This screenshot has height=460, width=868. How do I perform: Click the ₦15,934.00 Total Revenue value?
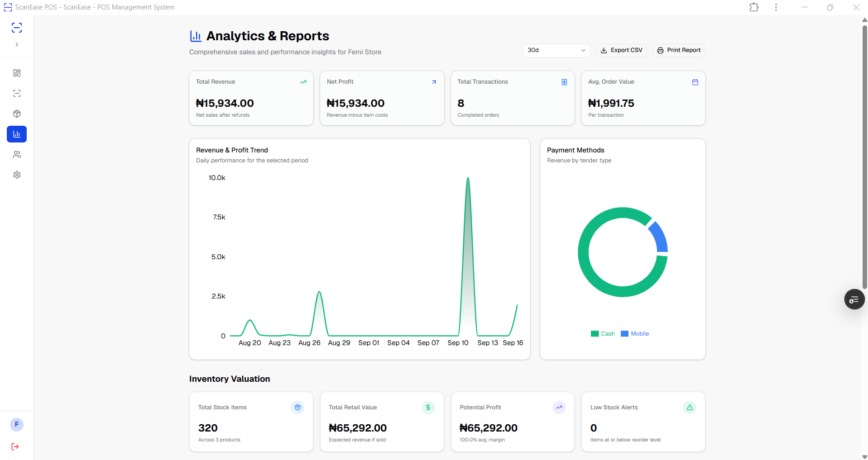coord(225,103)
